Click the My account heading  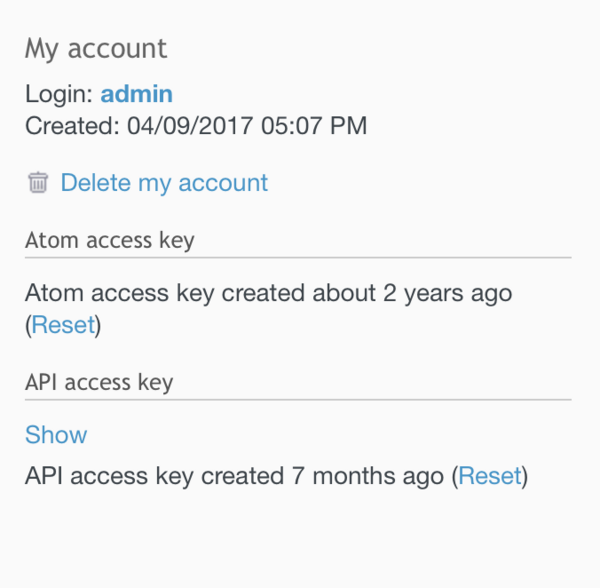[96, 48]
